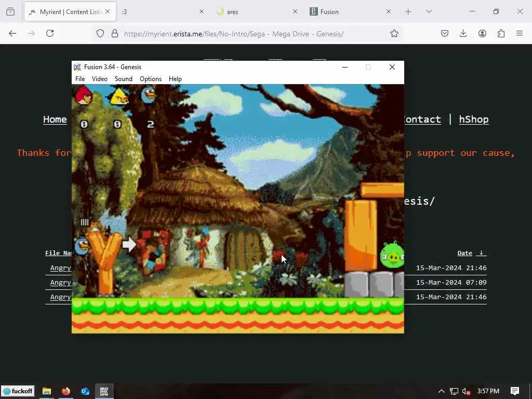Close the 'ares' browser tab
532x399 pixels.
(x=295, y=11)
